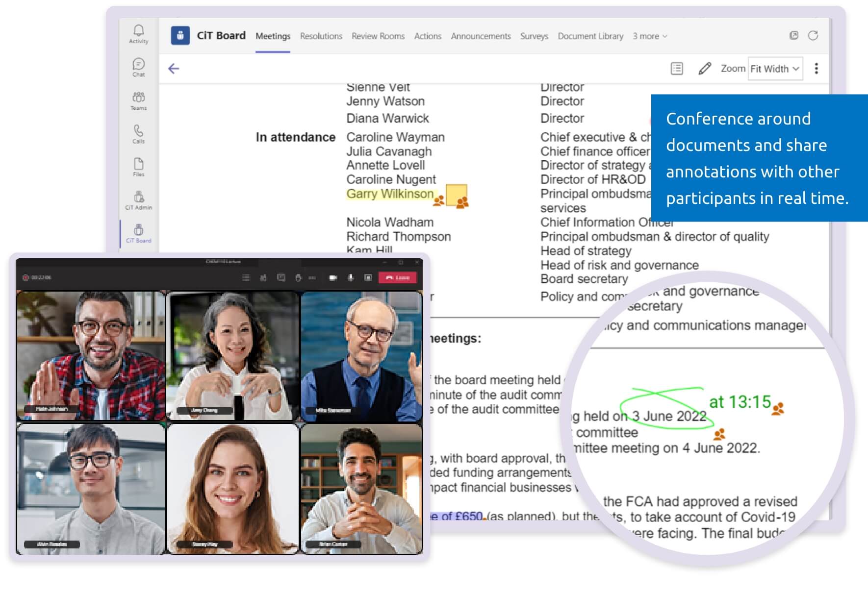
Task: Pop out the CiT Board window
Action: [x=793, y=36]
